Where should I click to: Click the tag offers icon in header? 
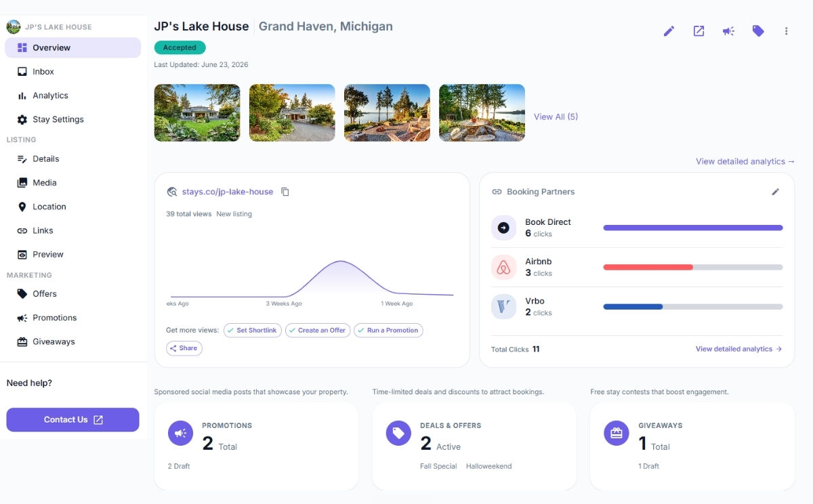[758, 31]
